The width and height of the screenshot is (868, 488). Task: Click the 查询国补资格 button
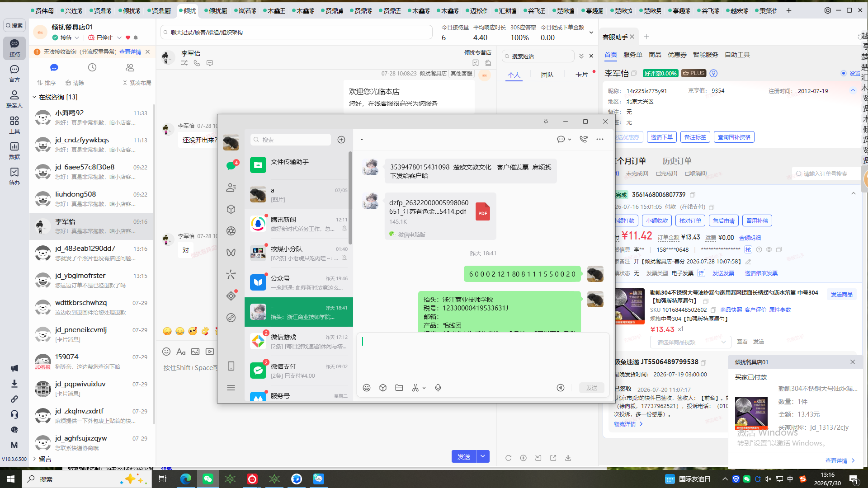pyautogui.click(x=734, y=137)
